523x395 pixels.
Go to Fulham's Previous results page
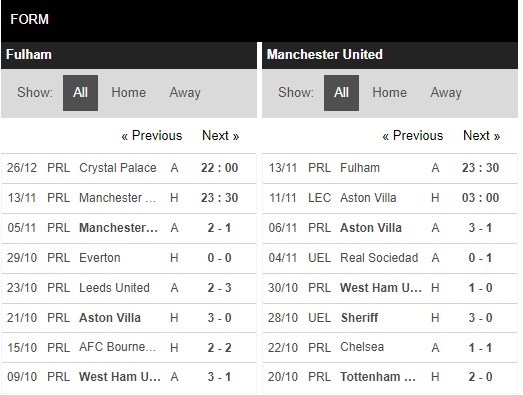coord(152,136)
